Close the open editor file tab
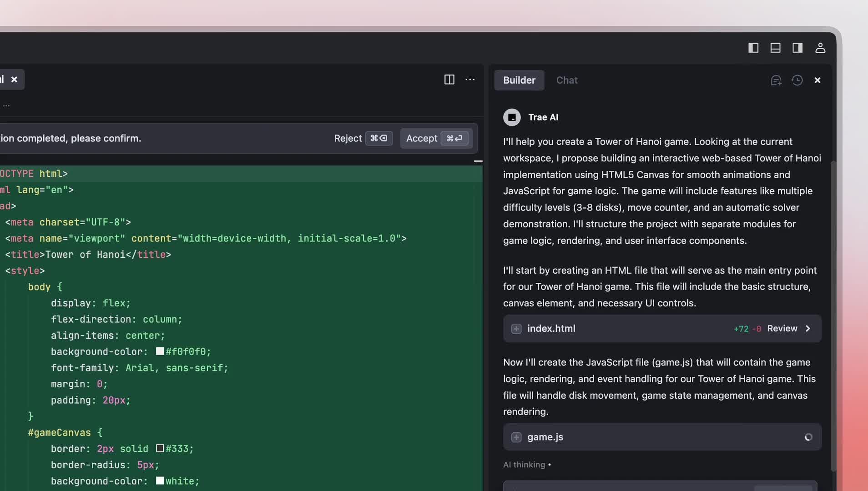 click(x=15, y=80)
